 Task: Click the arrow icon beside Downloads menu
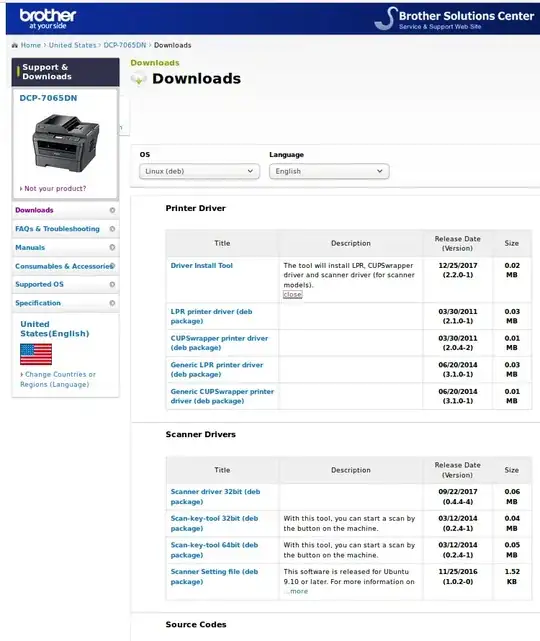[x=112, y=210]
